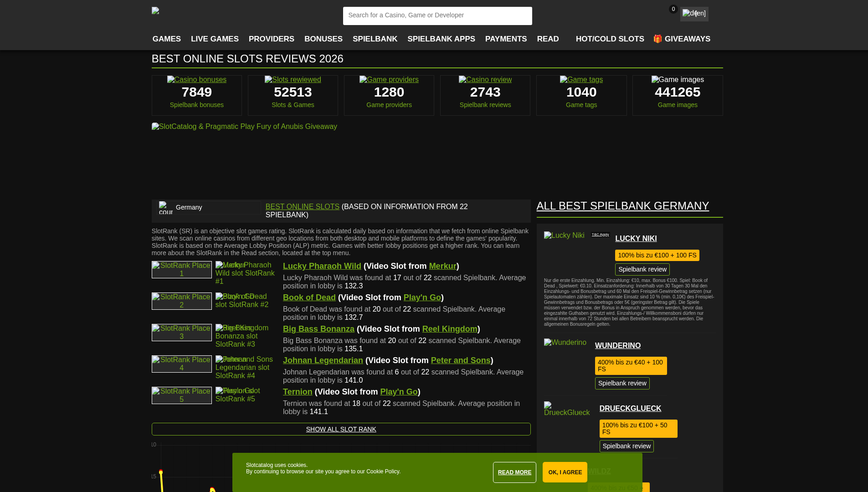Open the Johnan Legendarian slot thumbnail
The width and height of the screenshot is (868, 492).
pyautogui.click(x=246, y=368)
